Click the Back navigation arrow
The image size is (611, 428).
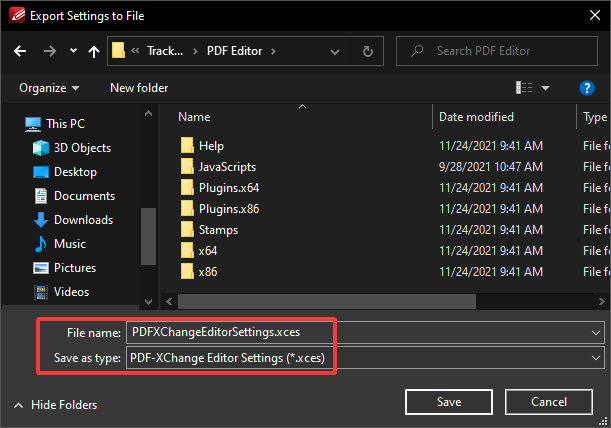click(20, 50)
